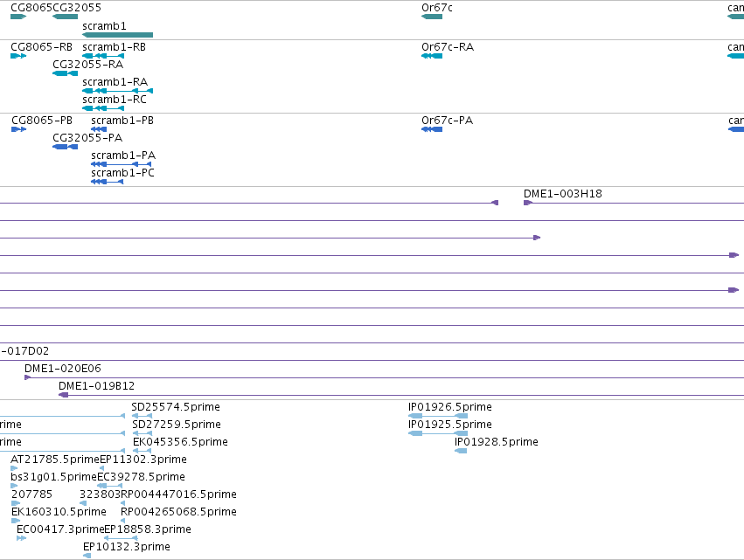
Task: Click the EP10132.3prime EST label
Action: point(127,547)
